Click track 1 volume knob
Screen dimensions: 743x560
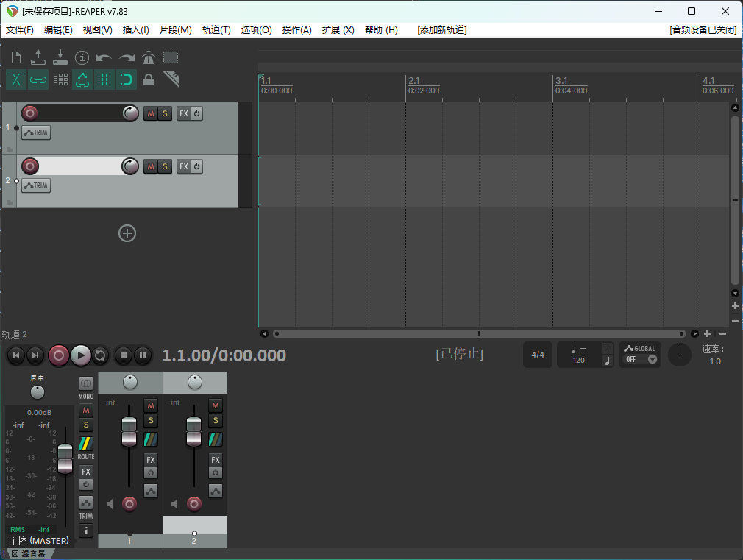point(130,113)
